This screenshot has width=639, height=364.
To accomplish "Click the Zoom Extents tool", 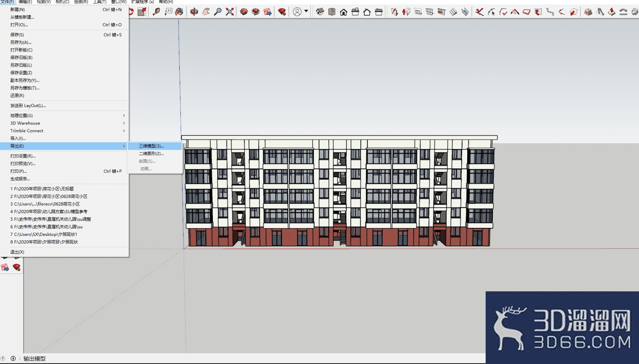I will (x=230, y=12).
